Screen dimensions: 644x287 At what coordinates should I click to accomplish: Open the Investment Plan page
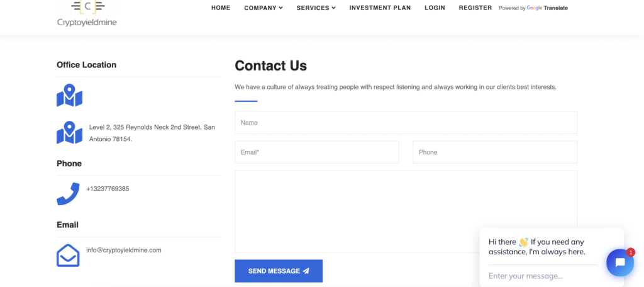380,8
